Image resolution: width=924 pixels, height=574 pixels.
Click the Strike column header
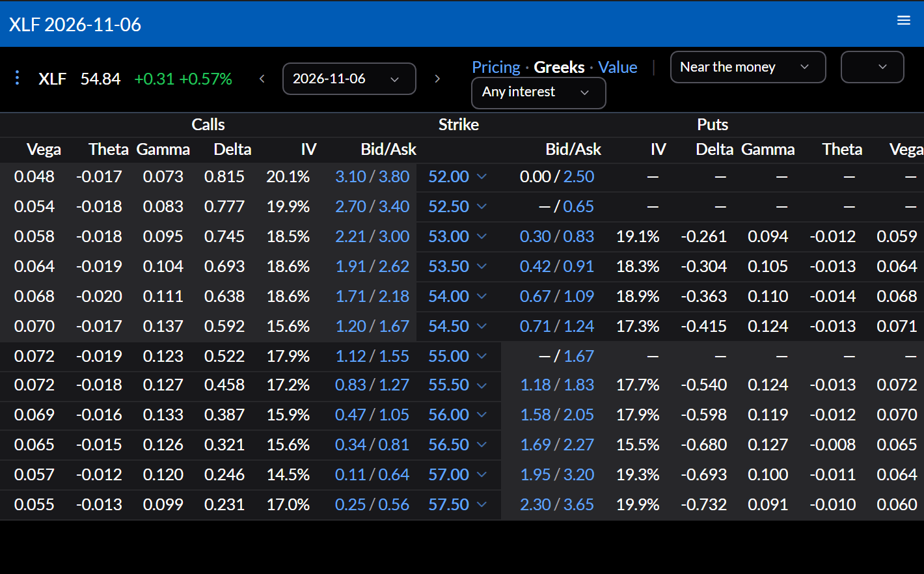(x=459, y=124)
